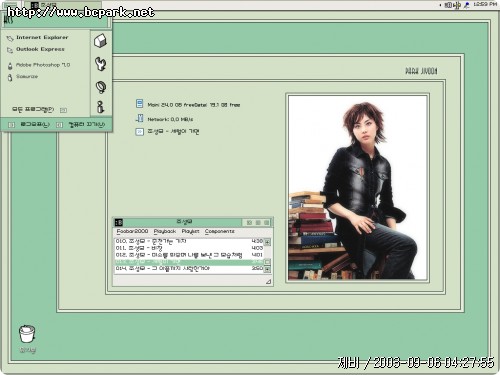Open Adobe Photoshop 7.0 in the start menu
The width and height of the screenshot is (500, 375).
(x=43, y=65)
